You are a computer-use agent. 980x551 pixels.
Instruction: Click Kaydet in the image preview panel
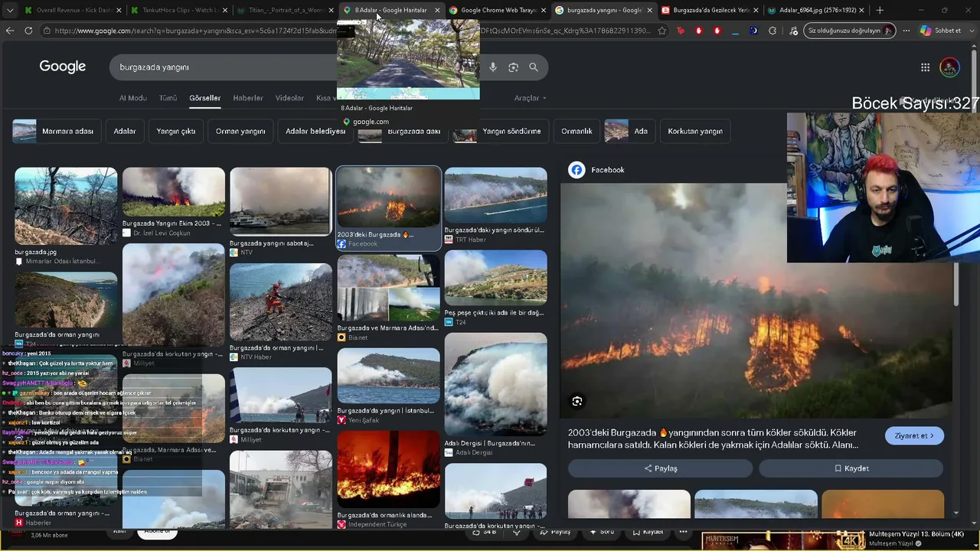(x=851, y=468)
